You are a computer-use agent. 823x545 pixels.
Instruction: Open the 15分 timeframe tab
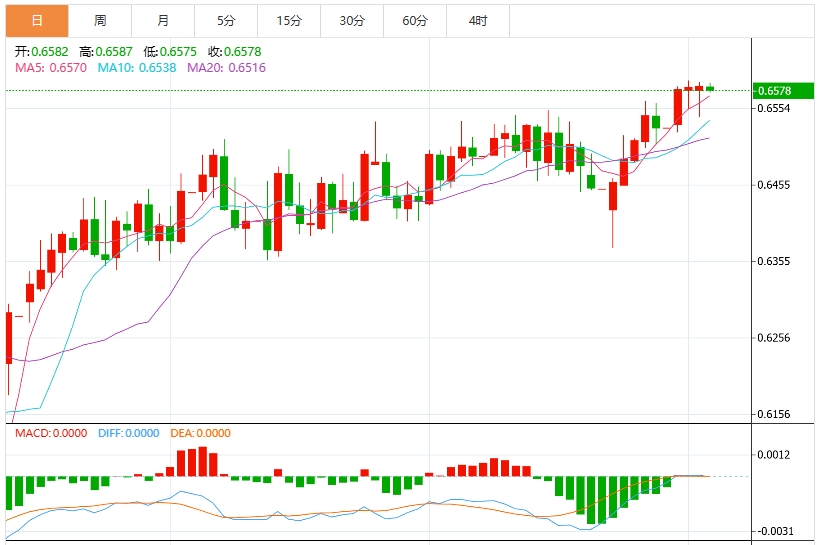click(x=289, y=21)
